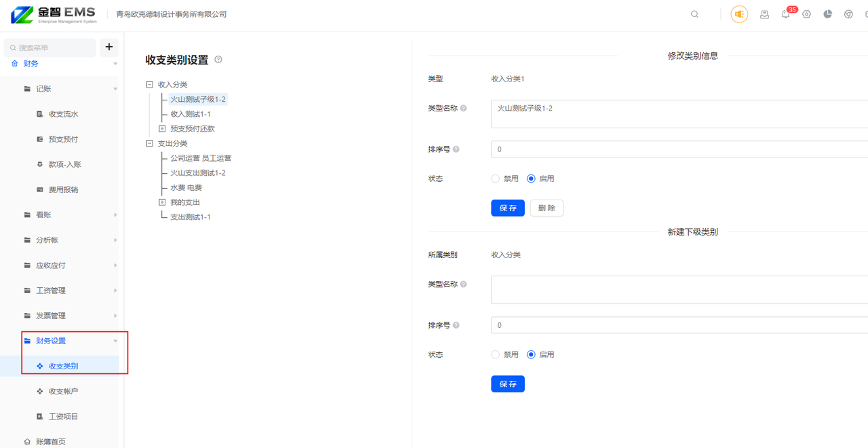Click the plus button beside menu search

pyautogui.click(x=109, y=48)
